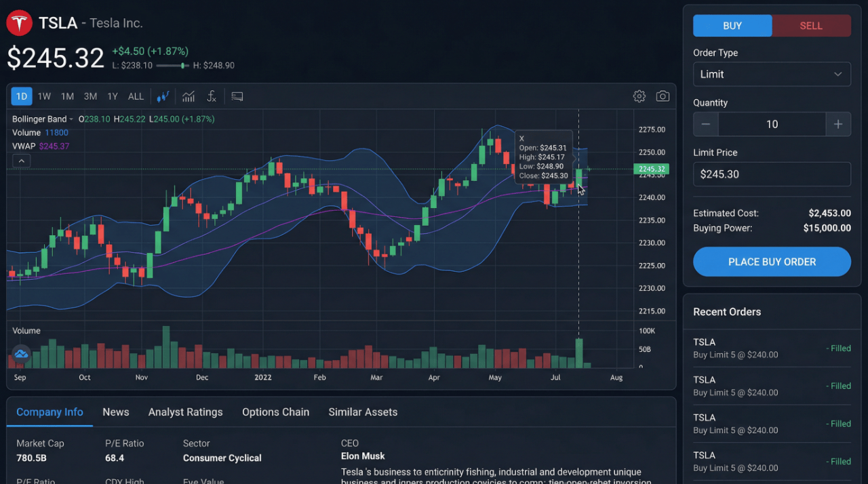This screenshot has width=868, height=484.
Task: Click the Recent Orders heading
Action: (x=727, y=312)
